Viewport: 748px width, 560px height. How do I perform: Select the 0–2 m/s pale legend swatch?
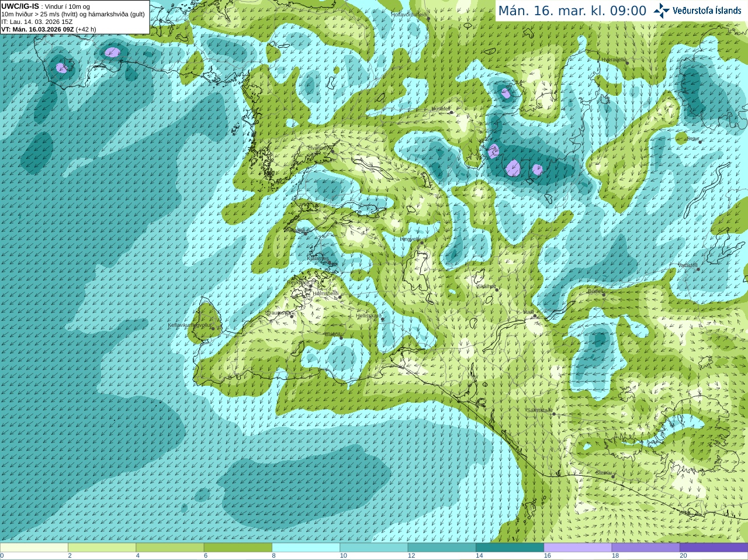click(34, 547)
